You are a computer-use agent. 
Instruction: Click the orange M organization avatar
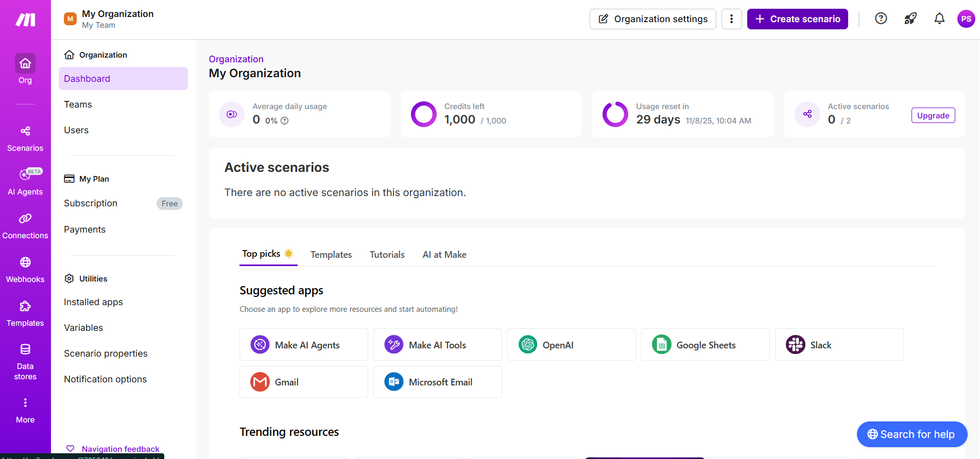[70, 19]
